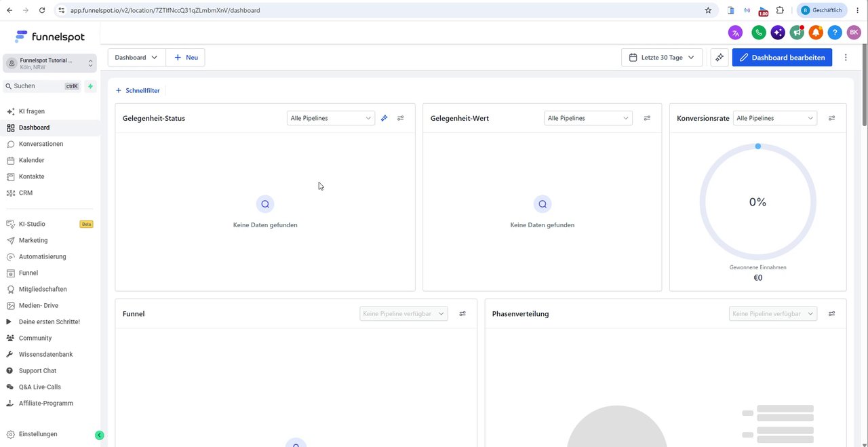Click the purple language translate icon
The image size is (868, 447).
point(735,33)
